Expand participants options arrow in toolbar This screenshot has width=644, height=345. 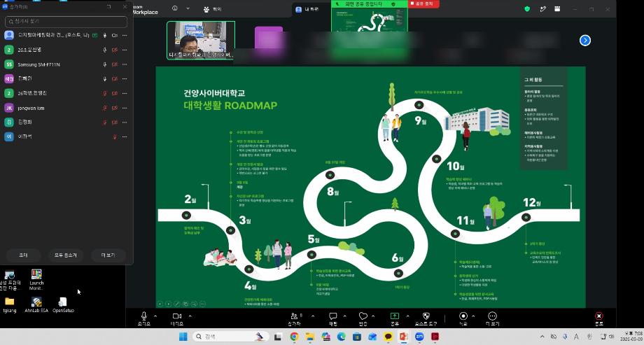tap(313, 316)
